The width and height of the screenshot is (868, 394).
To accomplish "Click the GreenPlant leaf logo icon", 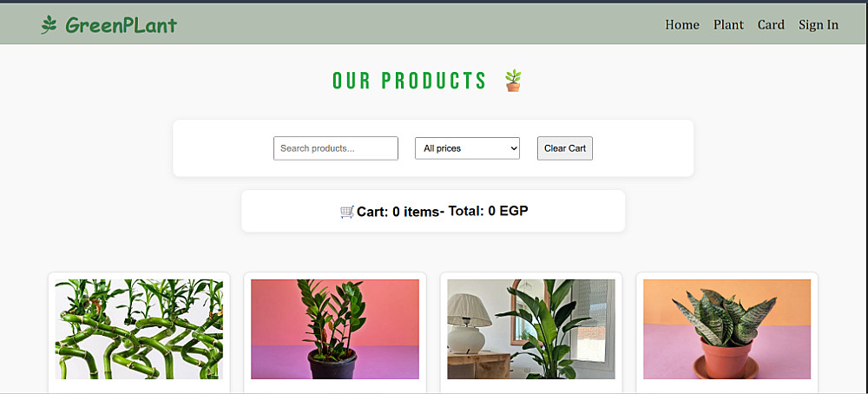I will point(49,25).
